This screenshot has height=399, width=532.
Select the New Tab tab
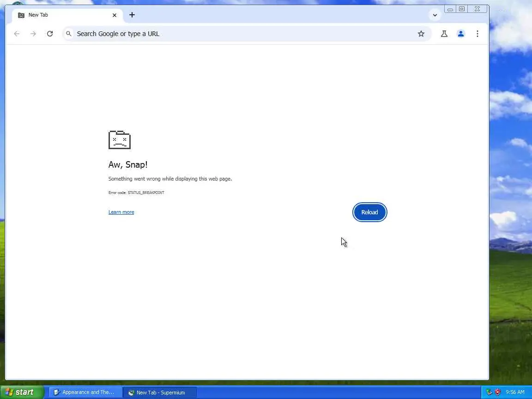coord(67,15)
